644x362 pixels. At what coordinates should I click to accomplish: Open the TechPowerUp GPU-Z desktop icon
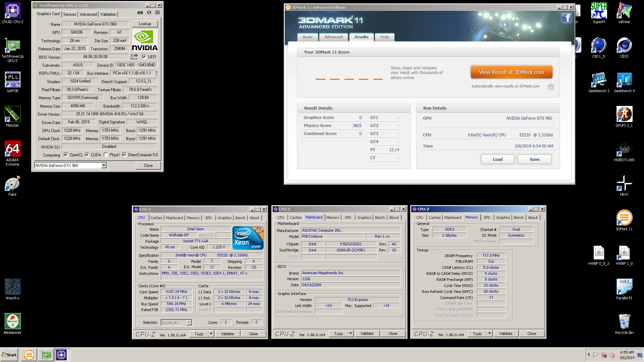pyautogui.click(x=12, y=50)
